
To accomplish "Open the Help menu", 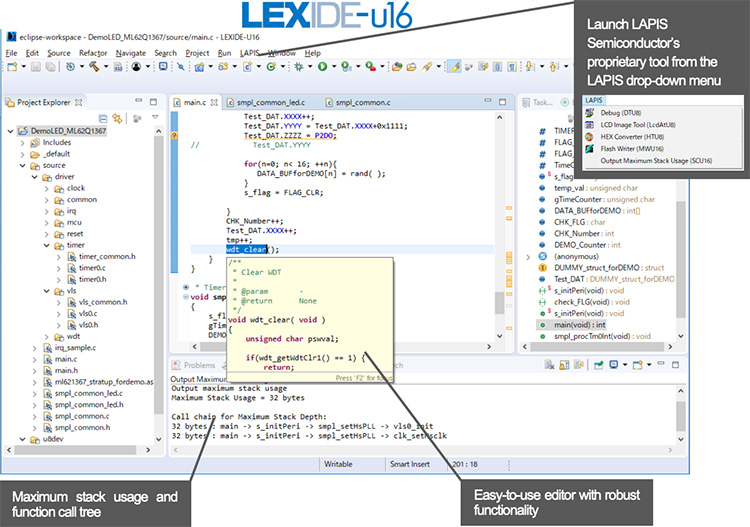I will tap(312, 53).
